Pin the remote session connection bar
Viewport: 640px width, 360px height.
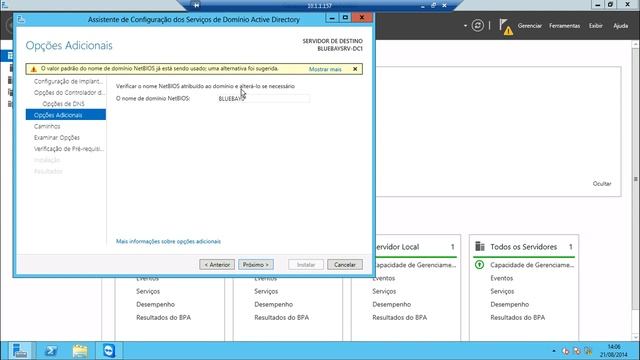point(196,5)
